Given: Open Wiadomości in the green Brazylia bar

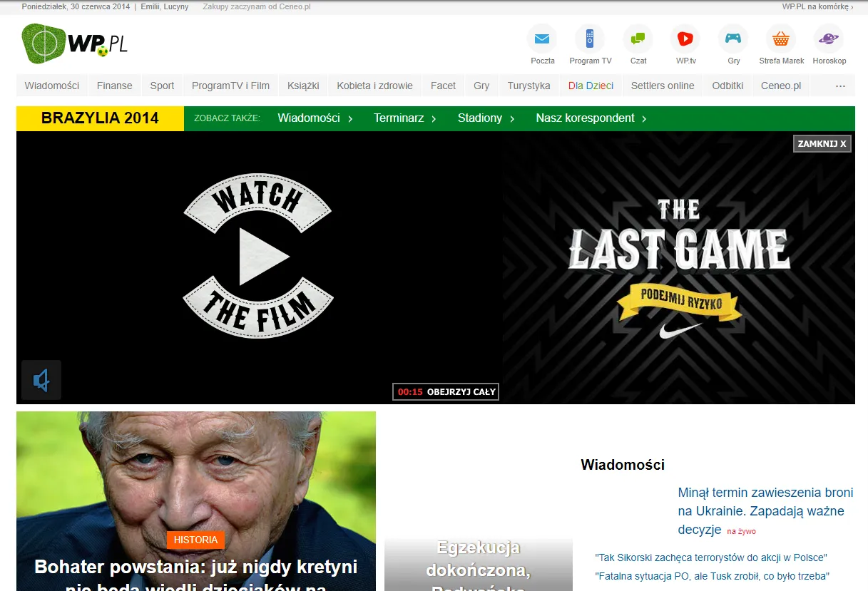Looking at the screenshot, I should point(315,118).
